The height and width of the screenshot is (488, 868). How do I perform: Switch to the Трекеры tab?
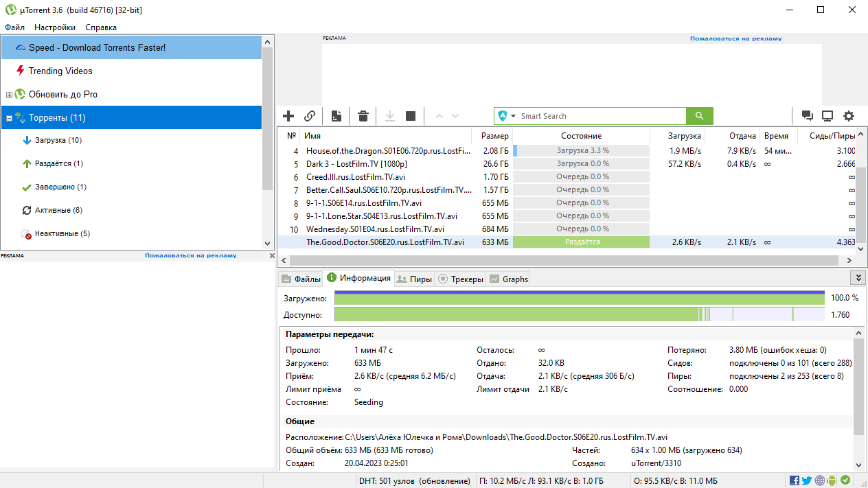click(460, 279)
